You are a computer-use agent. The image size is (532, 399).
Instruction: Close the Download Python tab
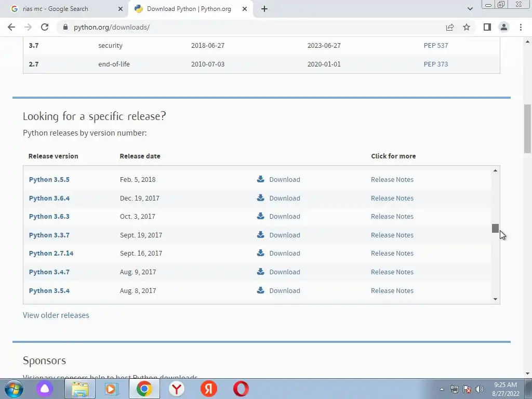[245, 9]
